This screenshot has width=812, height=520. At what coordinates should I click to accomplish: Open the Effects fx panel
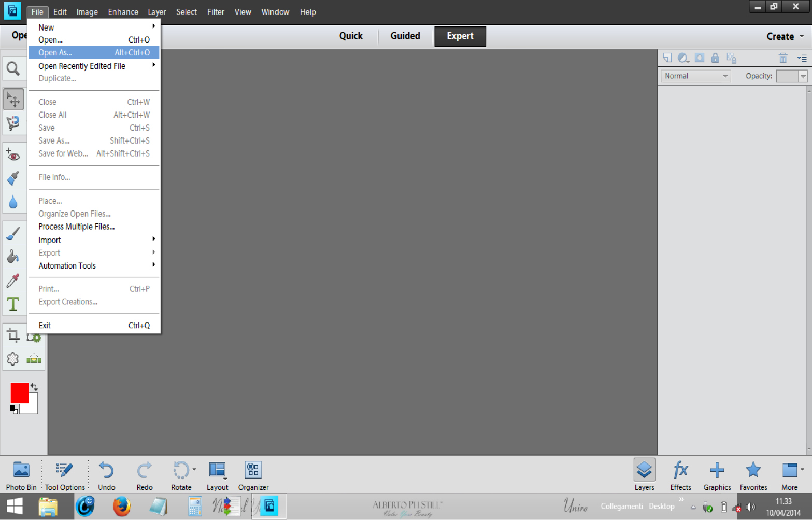tap(680, 475)
